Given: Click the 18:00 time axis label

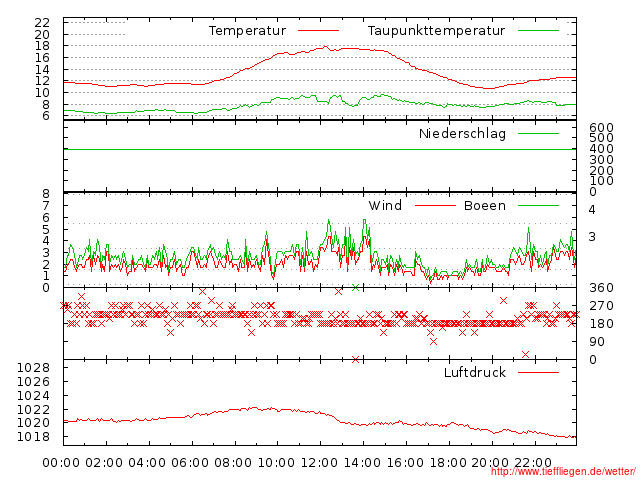Looking at the screenshot, I should (448, 463).
